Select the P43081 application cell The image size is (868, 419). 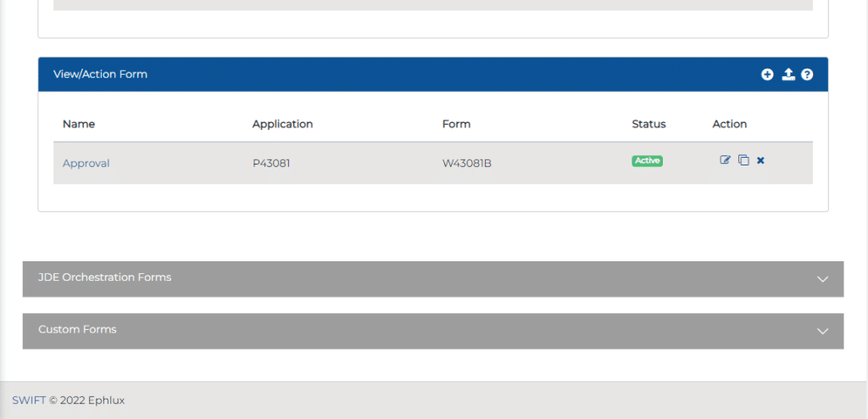tap(271, 164)
